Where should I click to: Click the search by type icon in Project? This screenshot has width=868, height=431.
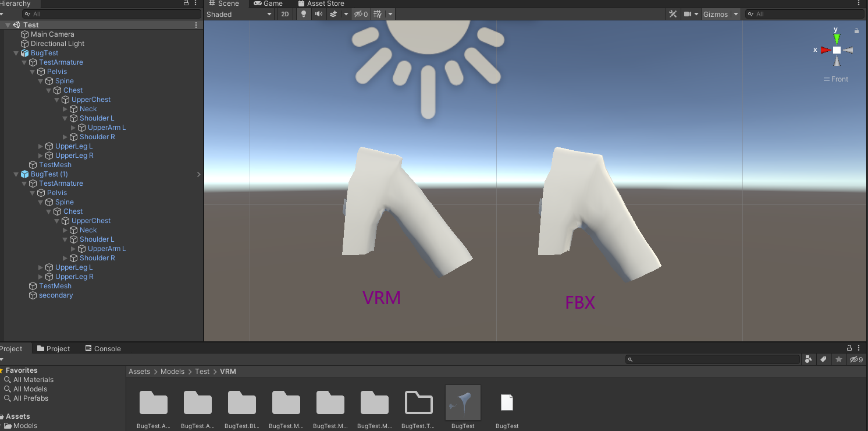[x=809, y=359]
